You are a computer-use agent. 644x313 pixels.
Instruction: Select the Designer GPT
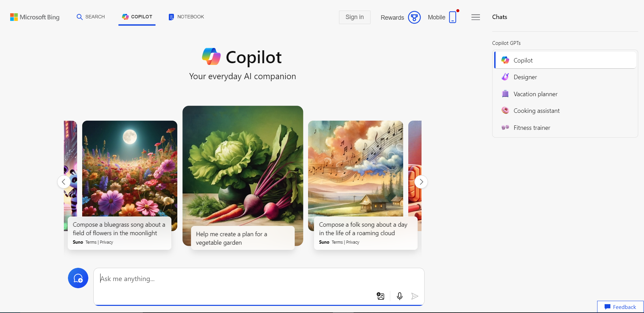click(525, 77)
